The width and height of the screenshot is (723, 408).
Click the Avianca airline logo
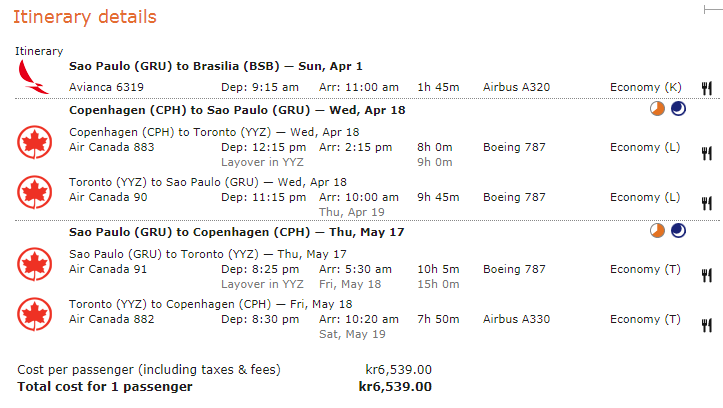[x=33, y=77]
